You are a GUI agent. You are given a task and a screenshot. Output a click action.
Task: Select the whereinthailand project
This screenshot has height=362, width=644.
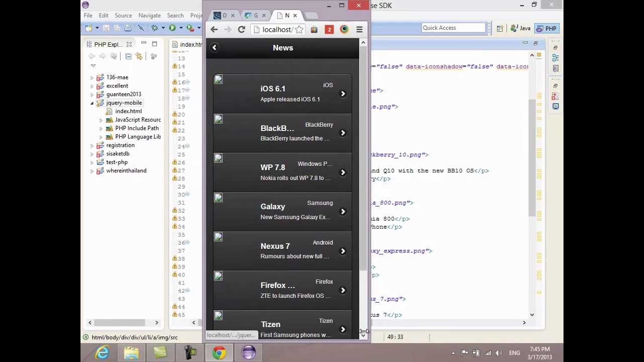coord(126,171)
